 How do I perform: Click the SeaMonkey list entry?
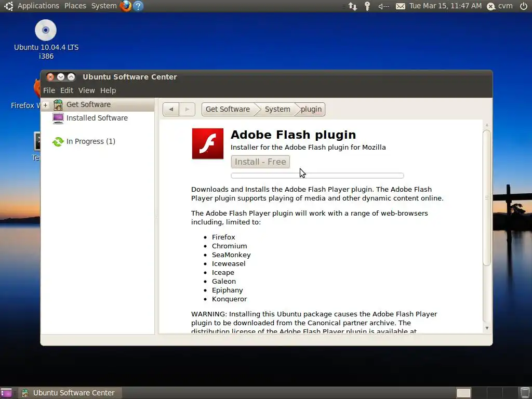[231, 255]
